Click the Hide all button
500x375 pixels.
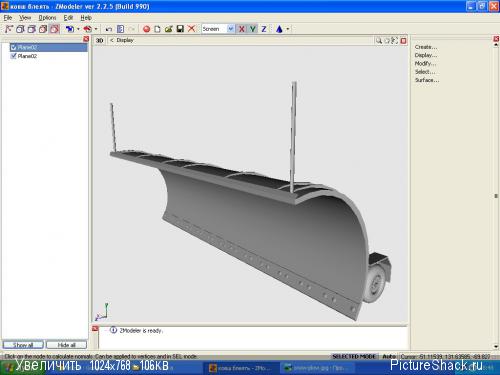(66, 345)
